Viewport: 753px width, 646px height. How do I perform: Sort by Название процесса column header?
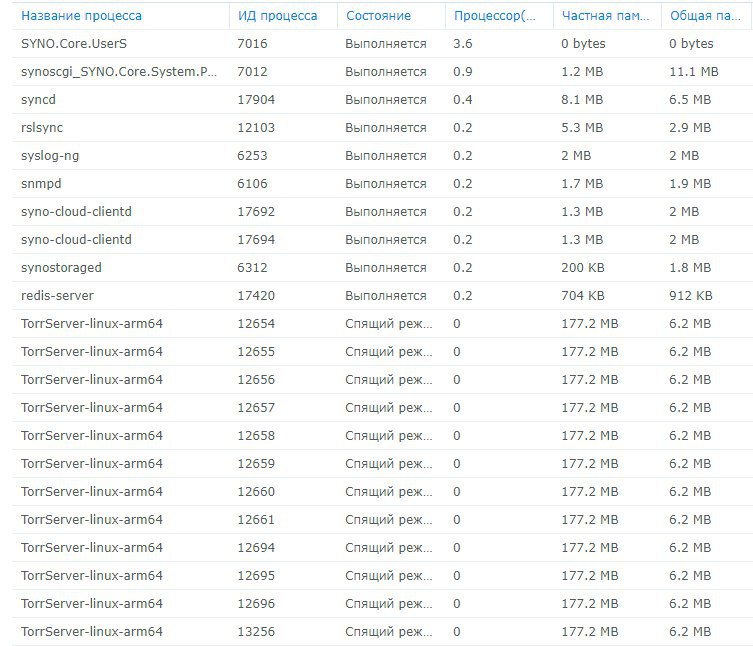[82, 16]
